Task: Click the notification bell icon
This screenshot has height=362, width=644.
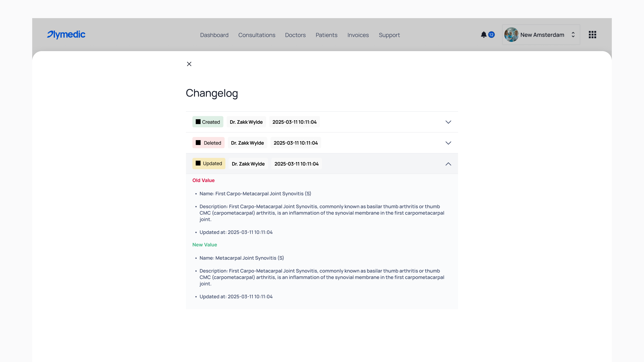Action: (x=483, y=35)
